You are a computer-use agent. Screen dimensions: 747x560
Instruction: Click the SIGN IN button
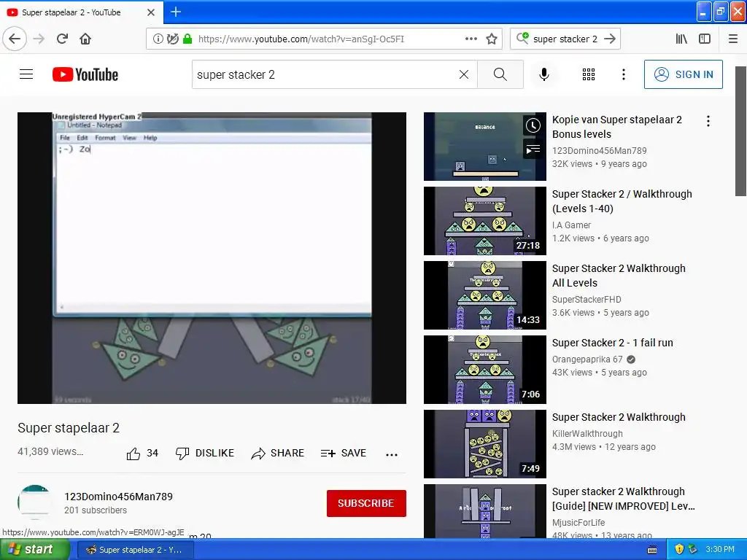pos(683,74)
